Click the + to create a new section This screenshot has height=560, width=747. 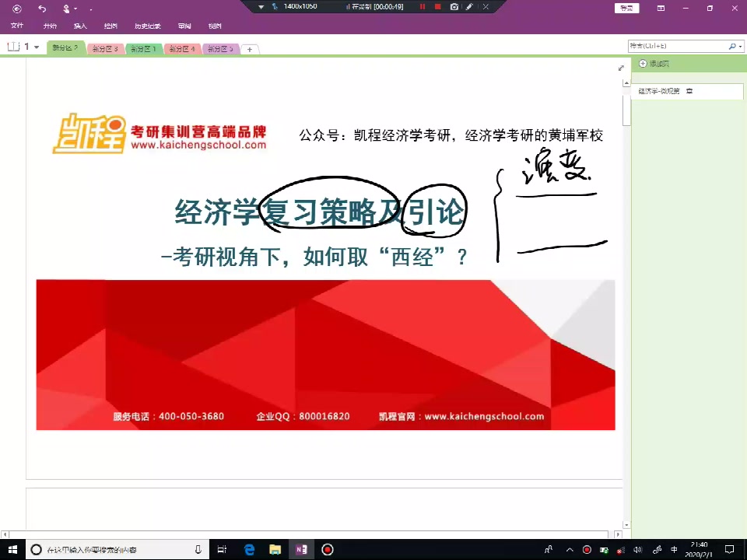coord(249,48)
